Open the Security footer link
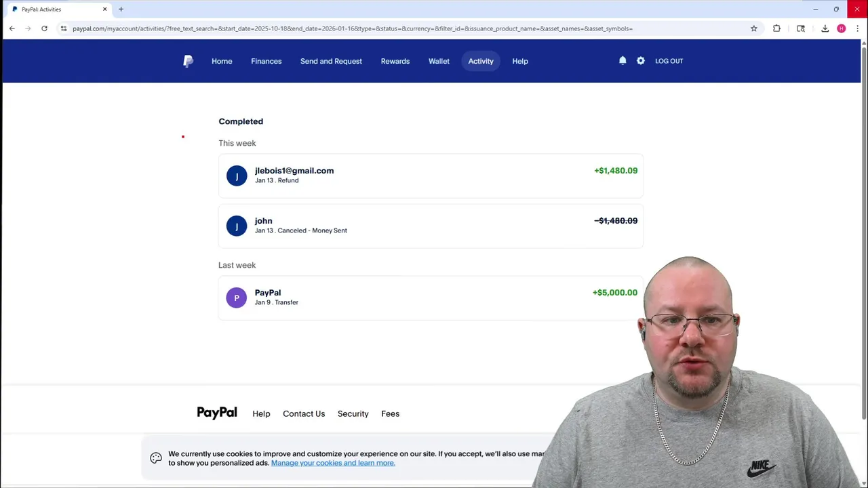868x488 pixels. [x=353, y=413]
